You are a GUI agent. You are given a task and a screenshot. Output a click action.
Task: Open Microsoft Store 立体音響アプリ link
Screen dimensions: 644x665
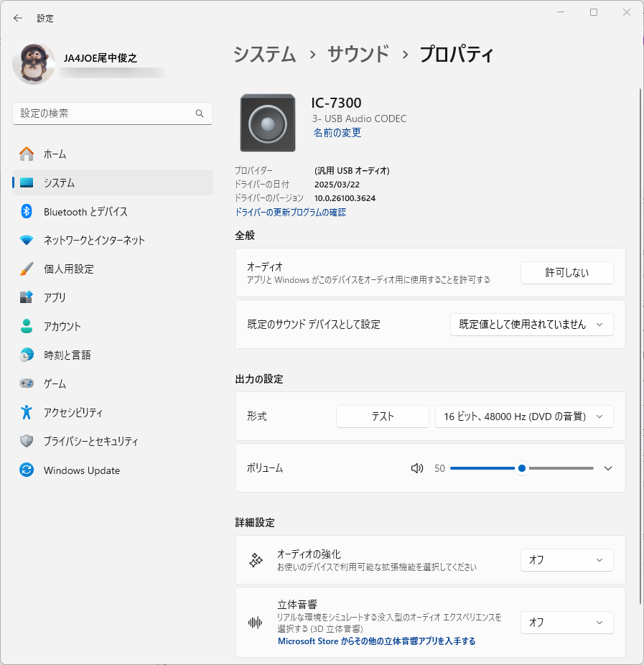tap(376, 641)
